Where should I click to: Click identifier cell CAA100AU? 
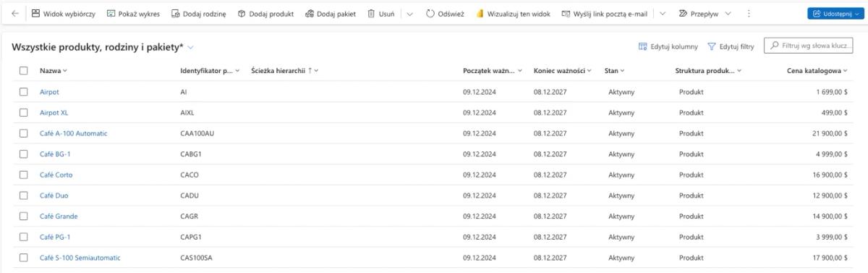coord(197,133)
